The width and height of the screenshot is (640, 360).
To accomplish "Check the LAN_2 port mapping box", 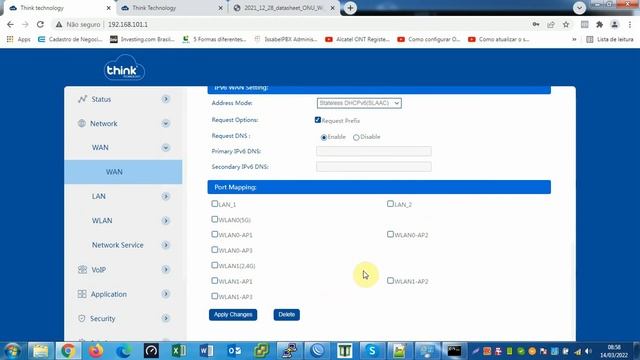I will coord(390,203).
